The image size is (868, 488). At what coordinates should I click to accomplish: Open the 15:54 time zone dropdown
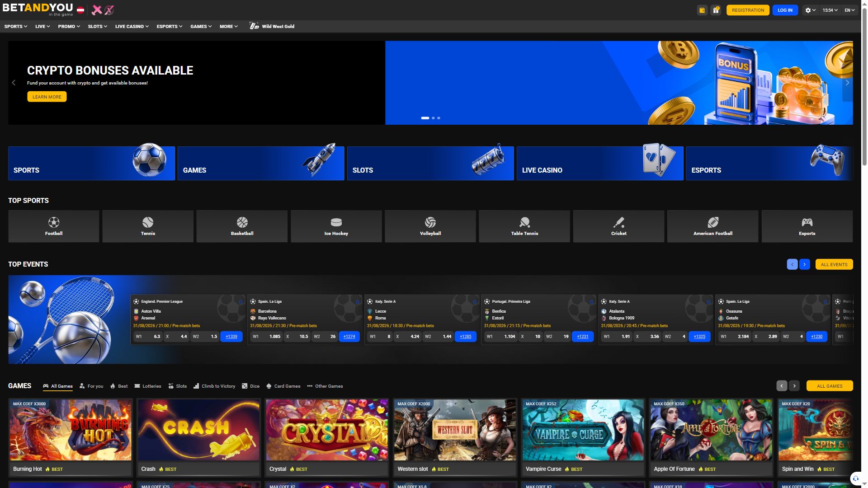point(830,10)
